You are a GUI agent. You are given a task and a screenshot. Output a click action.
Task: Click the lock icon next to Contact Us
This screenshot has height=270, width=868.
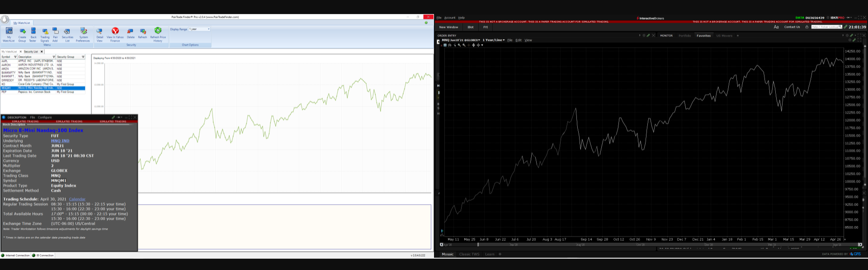[807, 27]
